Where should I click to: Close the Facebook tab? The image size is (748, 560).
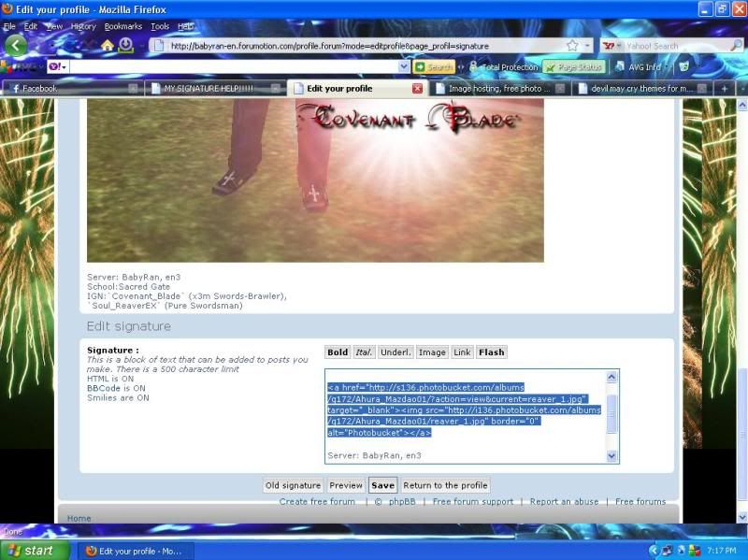coord(133,88)
